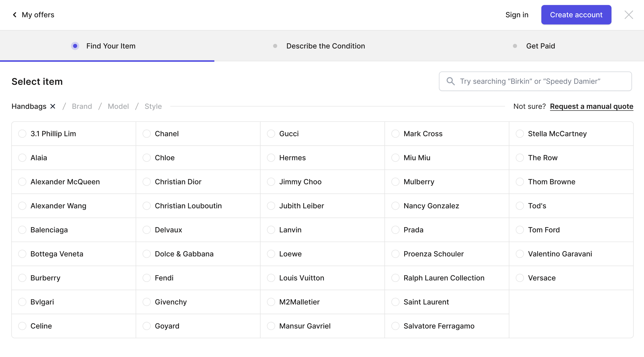Click the back arrow beside My offers

point(15,15)
